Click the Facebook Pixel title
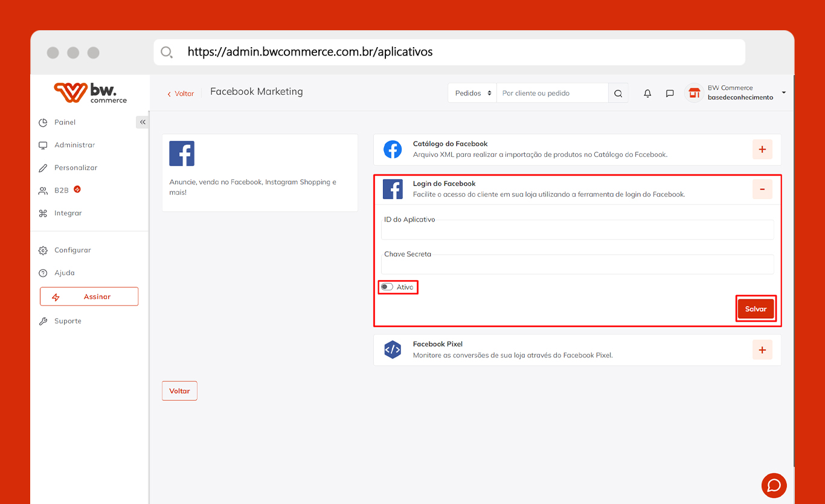The image size is (825, 504). click(x=438, y=344)
